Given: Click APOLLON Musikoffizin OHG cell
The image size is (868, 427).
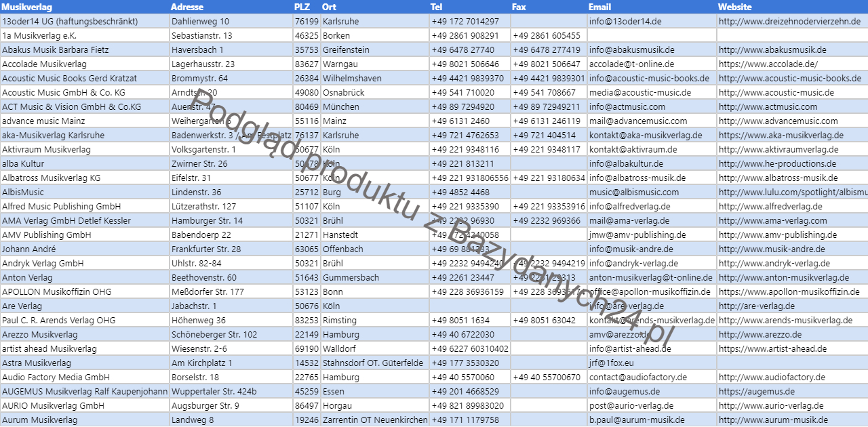Looking at the screenshot, I should pos(85,291).
